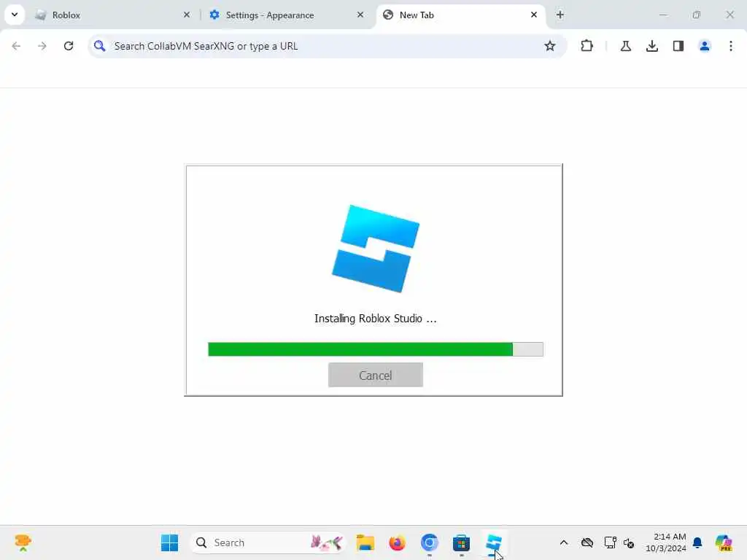Click the search magnifier icon in address bar
747x560 pixels.
99,46
